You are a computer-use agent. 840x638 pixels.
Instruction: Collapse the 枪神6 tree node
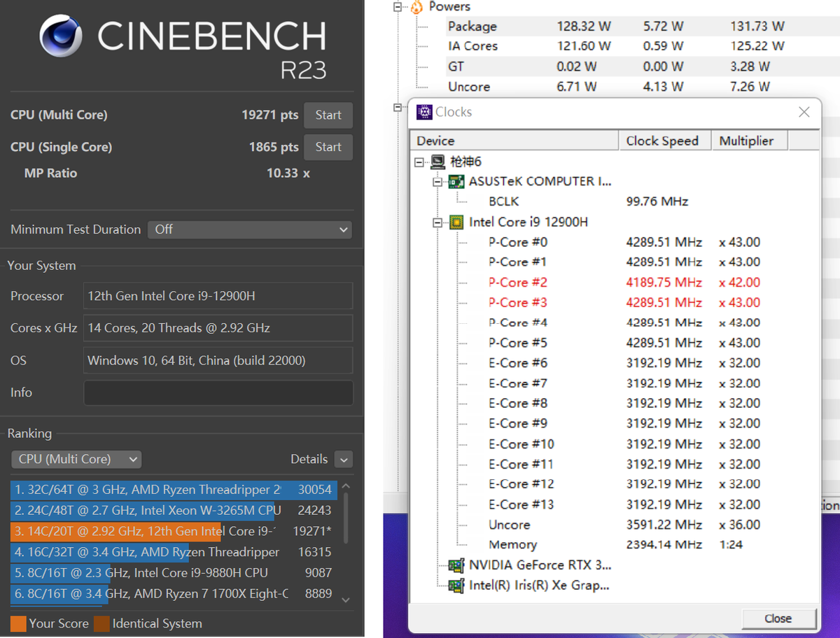coord(419,162)
